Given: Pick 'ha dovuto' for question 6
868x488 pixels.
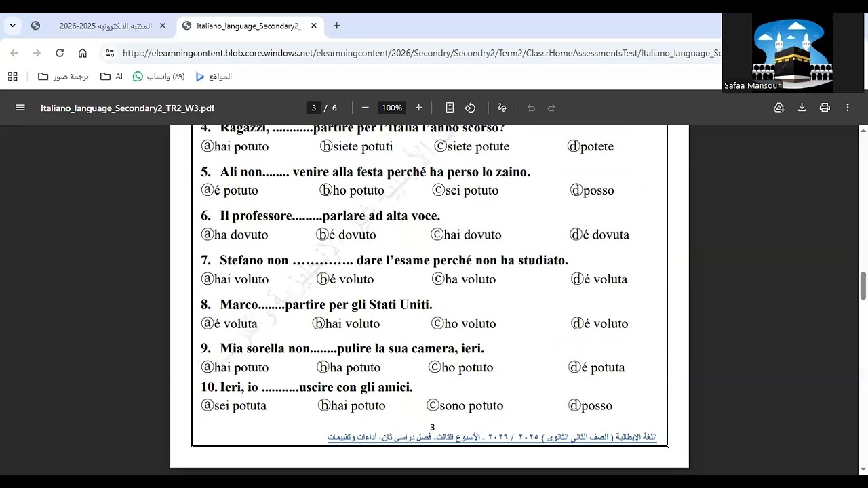Looking at the screenshot, I should 235,235.
